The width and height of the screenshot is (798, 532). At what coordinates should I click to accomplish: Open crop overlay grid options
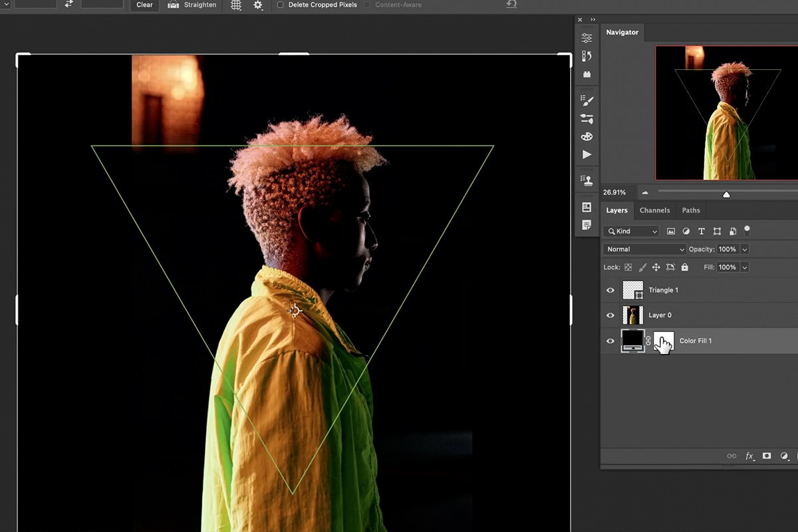[x=236, y=5]
